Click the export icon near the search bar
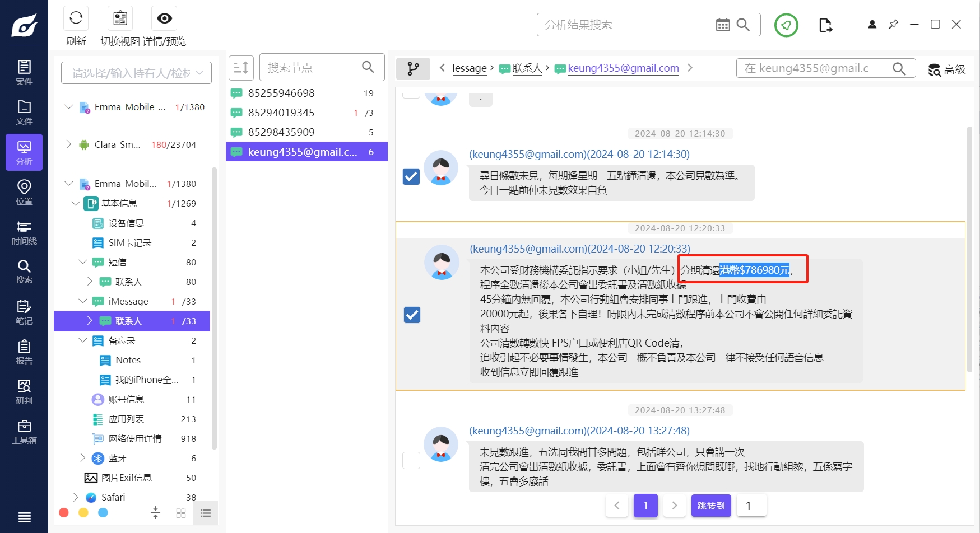Screen dimensions: 980x533 825,25
